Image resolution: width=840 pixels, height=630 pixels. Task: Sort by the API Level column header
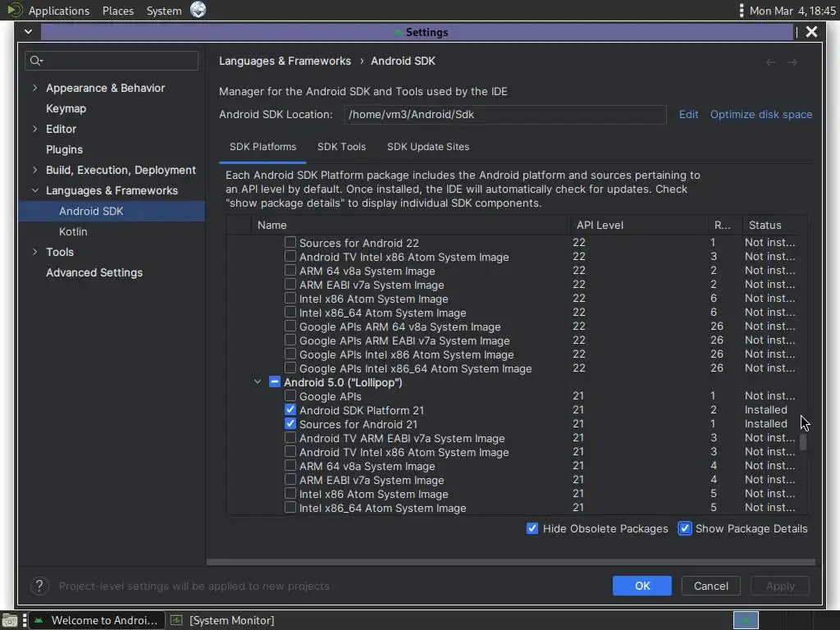click(638, 225)
